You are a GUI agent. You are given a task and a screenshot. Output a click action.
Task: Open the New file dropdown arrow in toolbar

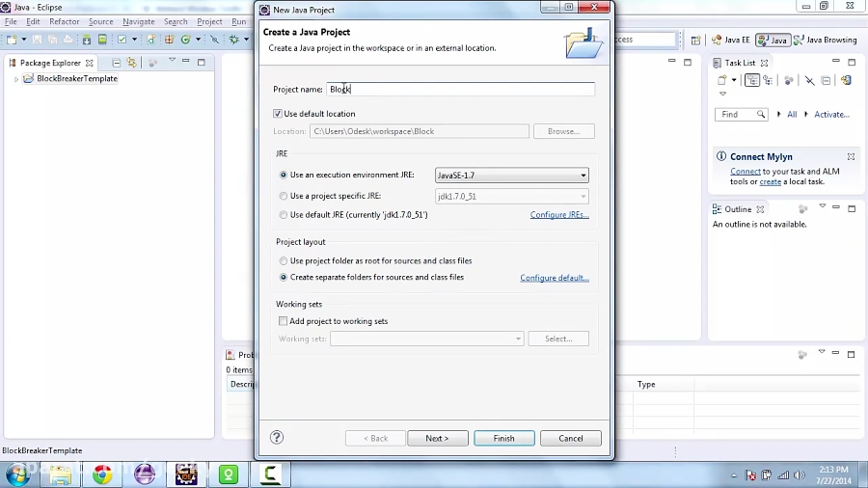[x=24, y=40]
